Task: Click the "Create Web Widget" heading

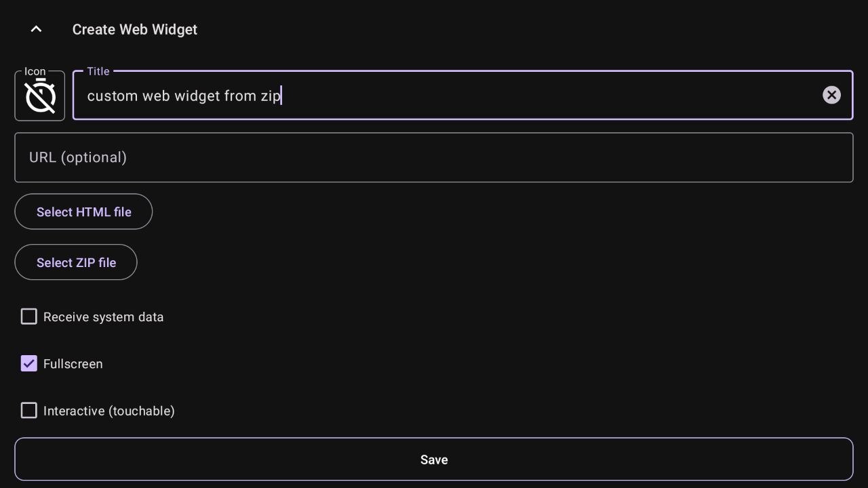Action: pos(135,30)
